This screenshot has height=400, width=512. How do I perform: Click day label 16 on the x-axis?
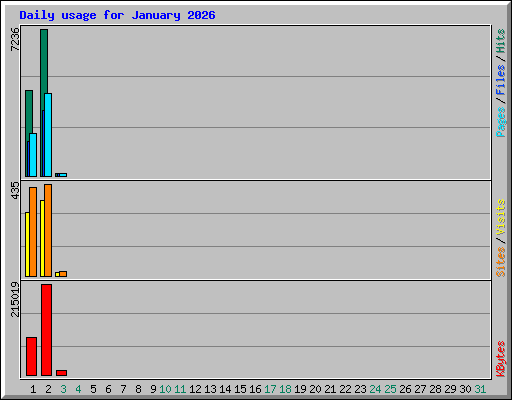[255, 389]
